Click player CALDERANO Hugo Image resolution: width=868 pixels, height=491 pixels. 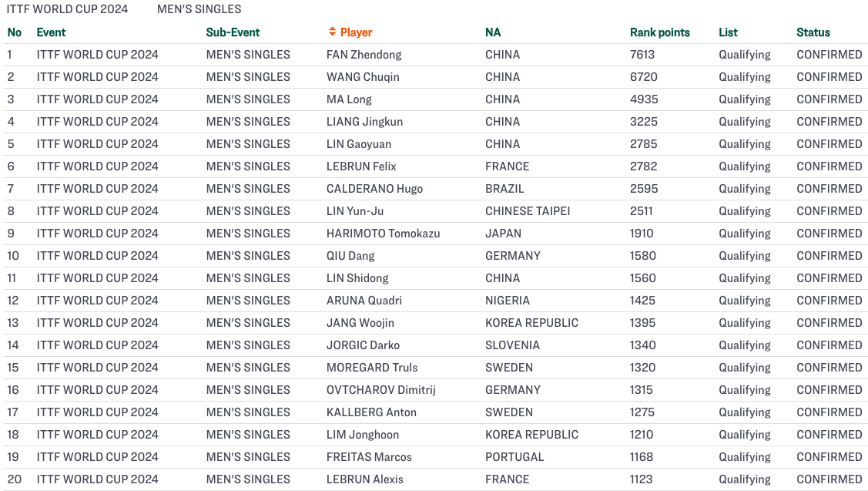tap(374, 189)
